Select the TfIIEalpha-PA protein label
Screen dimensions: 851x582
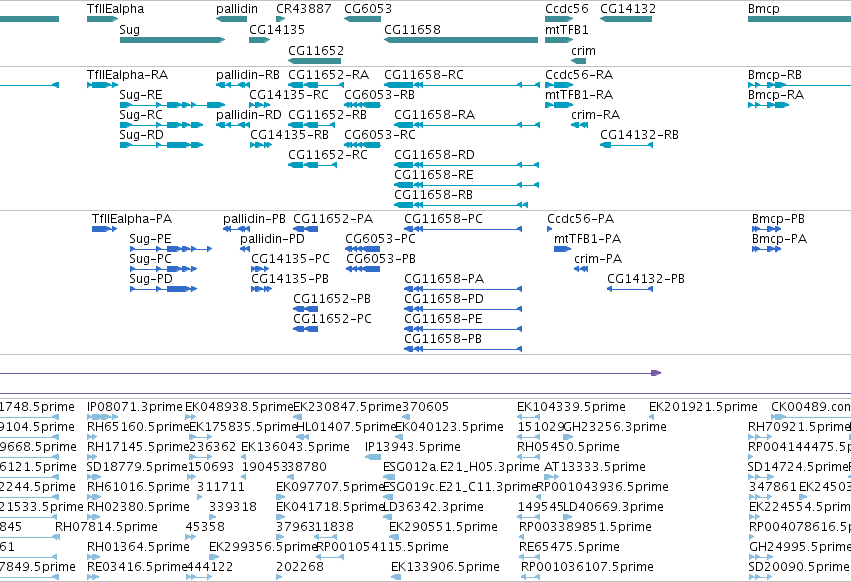[x=132, y=219]
